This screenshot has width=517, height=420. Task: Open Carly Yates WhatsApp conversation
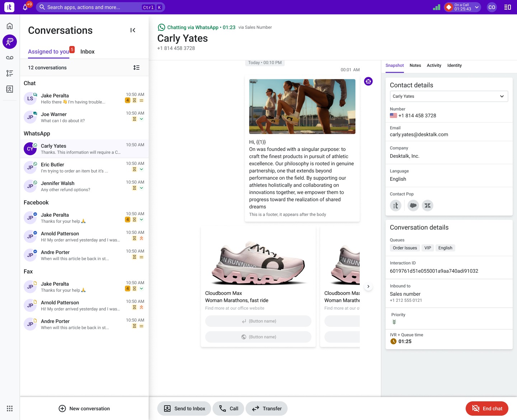[x=84, y=149]
